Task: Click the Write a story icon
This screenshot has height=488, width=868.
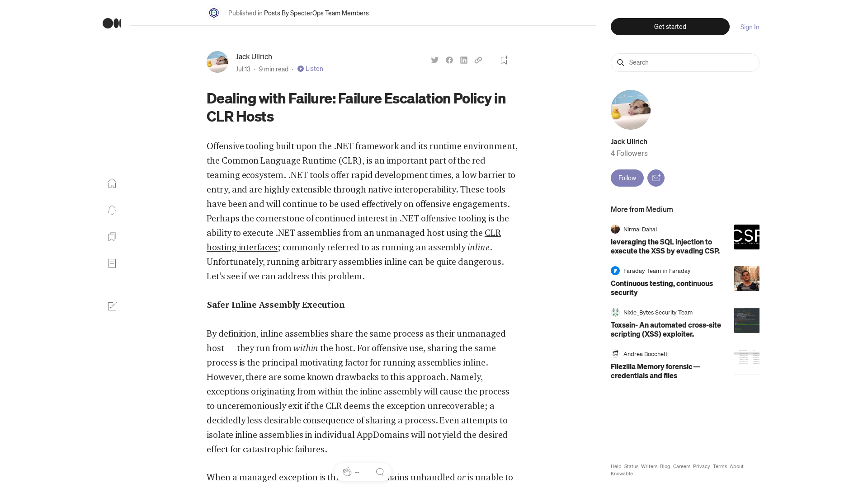Action: [x=112, y=306]
